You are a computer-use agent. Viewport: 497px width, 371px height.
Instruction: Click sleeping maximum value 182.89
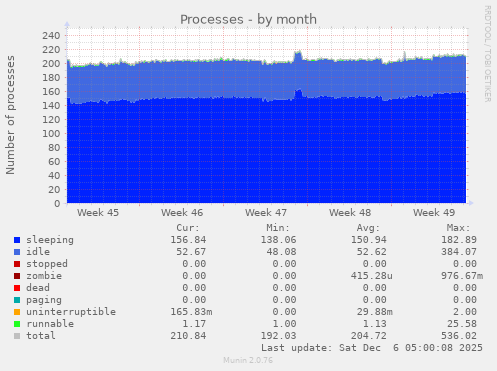[x=459, y=240]
